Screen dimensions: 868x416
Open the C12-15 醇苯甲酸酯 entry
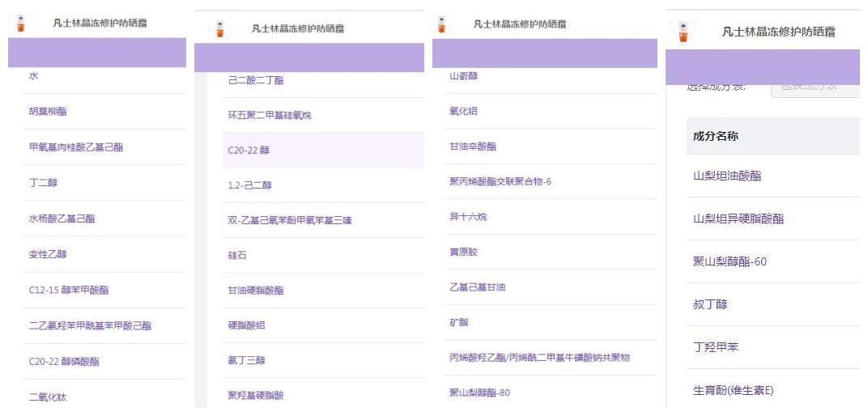69,290
